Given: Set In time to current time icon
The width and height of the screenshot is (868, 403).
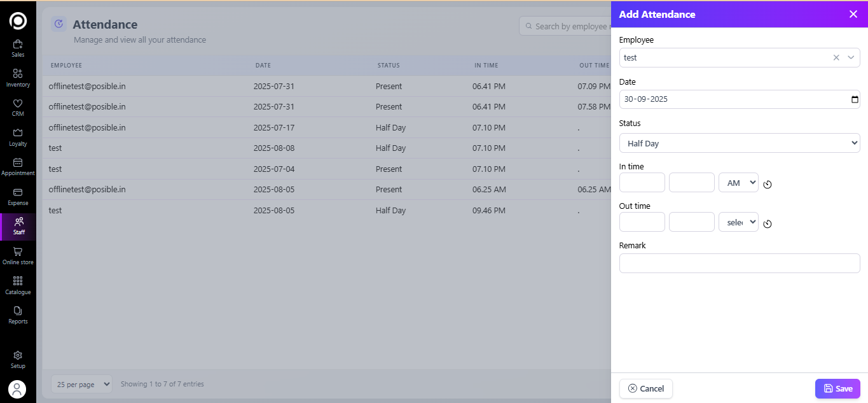Looking at the screenshot, I should coord(768,185).
